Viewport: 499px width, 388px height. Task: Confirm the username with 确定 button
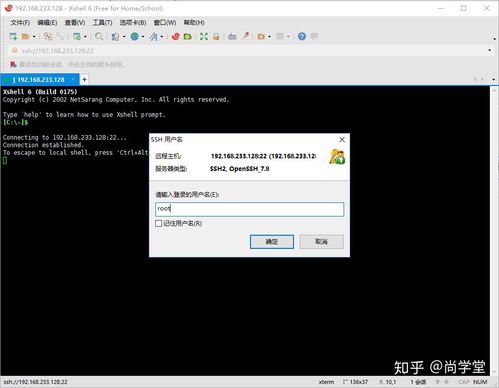click(x=272, y=242)
